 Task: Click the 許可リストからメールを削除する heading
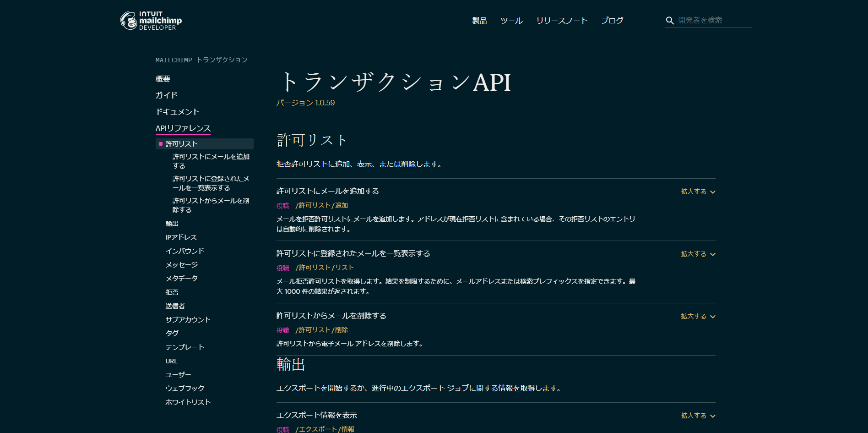click(331, 316)
